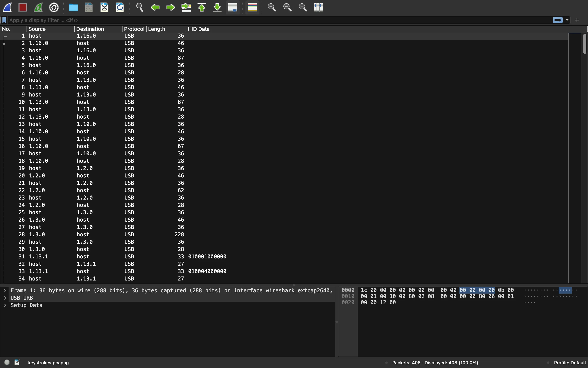
Task: Toggle packet list colorization
Action: pos(252,8)
